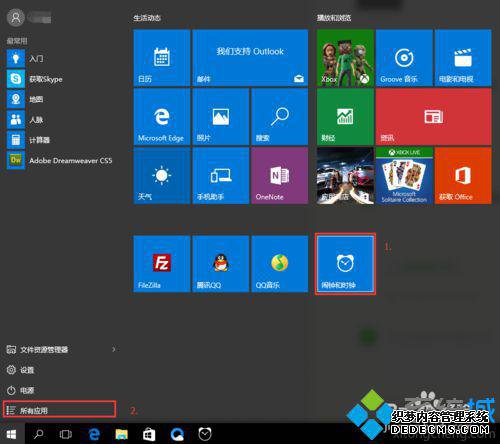Open Calculator (计算器) in the most-used list

point(60,140)
